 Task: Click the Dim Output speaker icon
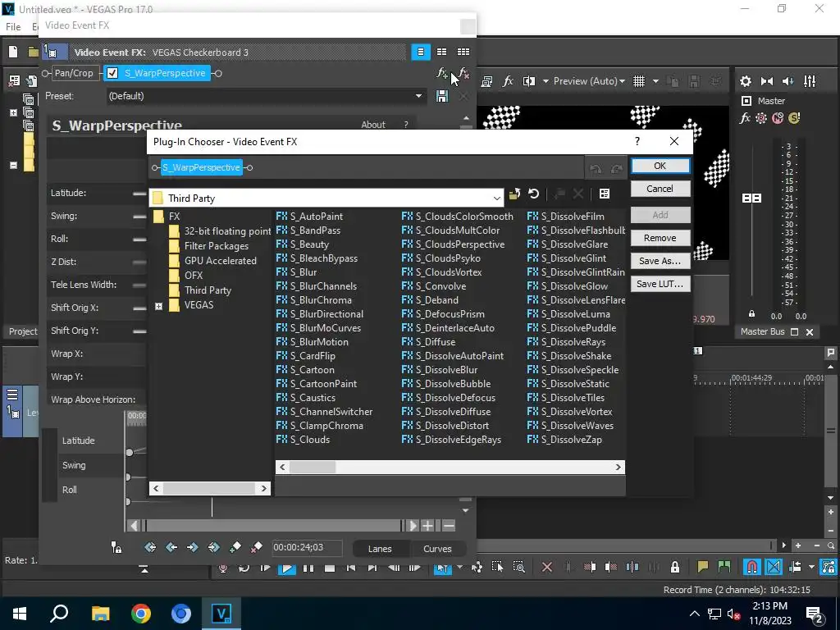(x=788, y=81)
